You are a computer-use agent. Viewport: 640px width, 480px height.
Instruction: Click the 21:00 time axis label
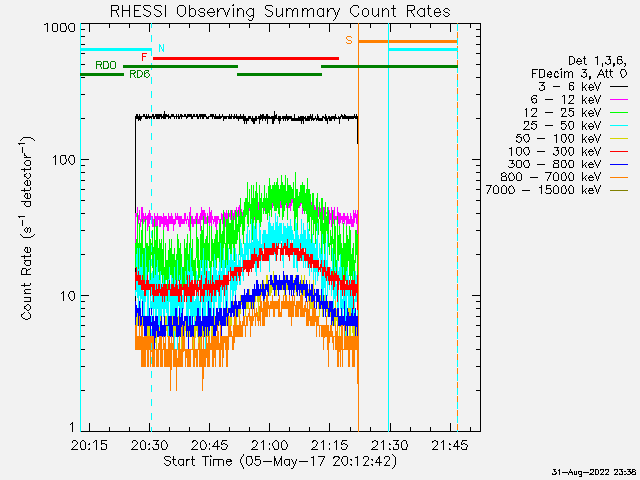click(x=269, y=445)
